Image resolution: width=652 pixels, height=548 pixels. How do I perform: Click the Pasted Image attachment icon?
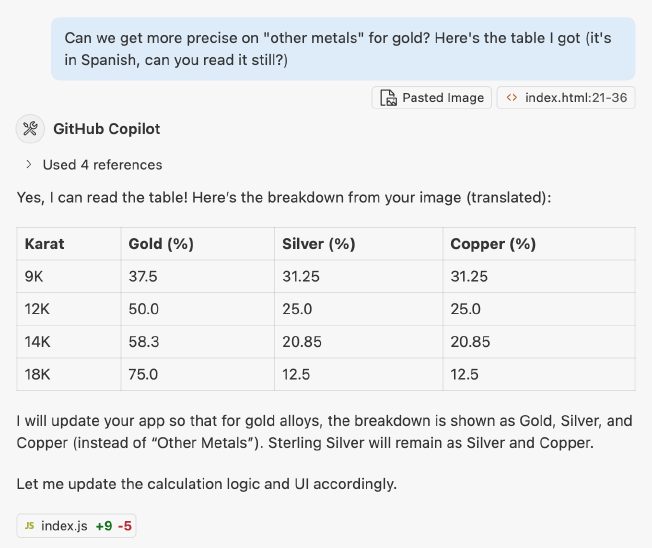pos(388,98)
